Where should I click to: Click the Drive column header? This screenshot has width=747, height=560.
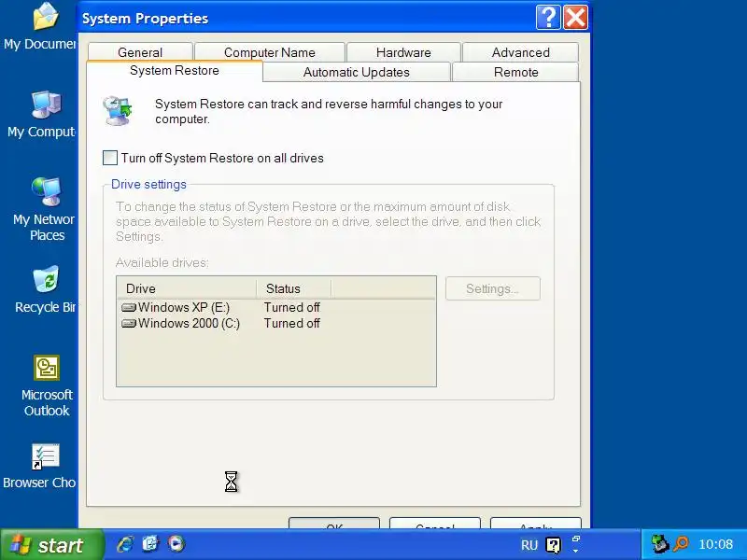coord(186,288)
